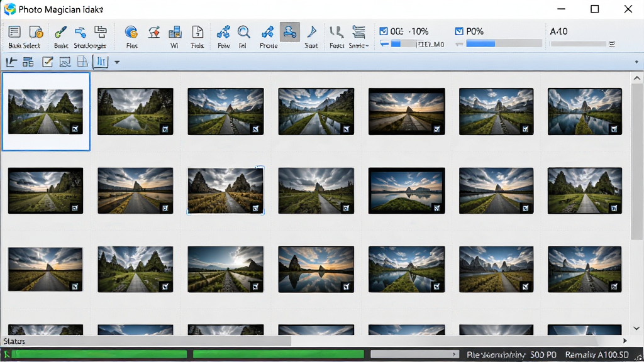Select the sunset thumbnail with single dark reflected peak
Image resolution: width=644 pixels, height=362 pixels.
[x=316, y=269]
